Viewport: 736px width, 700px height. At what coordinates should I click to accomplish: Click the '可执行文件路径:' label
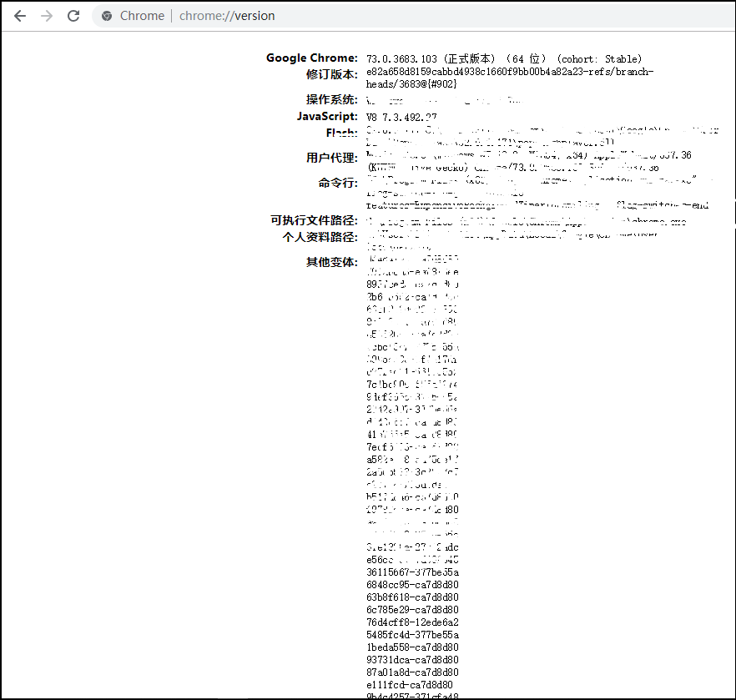point(314,220)
